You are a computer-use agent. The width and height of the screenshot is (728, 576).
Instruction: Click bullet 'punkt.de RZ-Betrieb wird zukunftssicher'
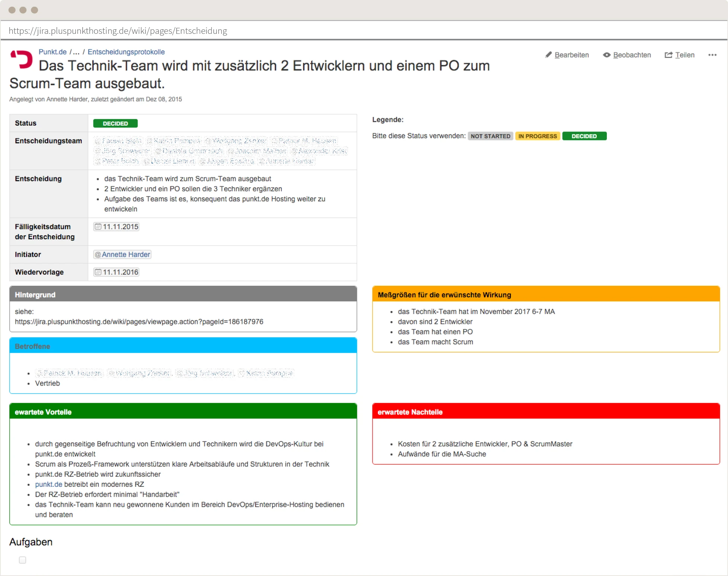tap(98, 475)
